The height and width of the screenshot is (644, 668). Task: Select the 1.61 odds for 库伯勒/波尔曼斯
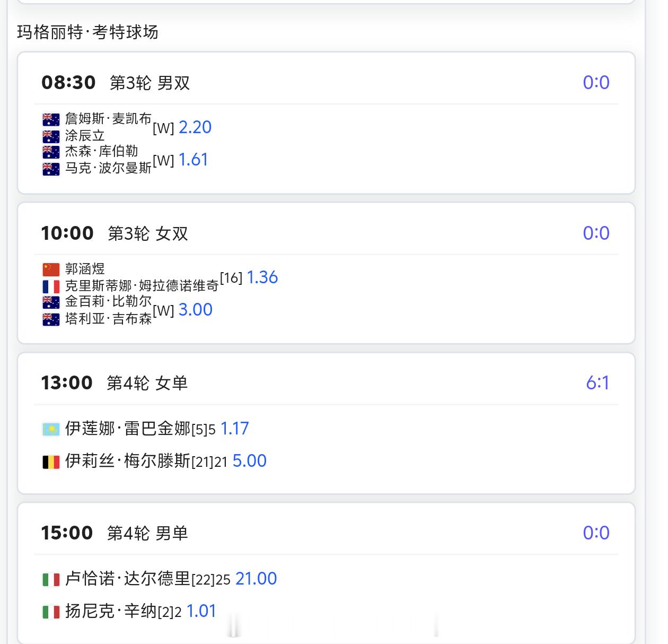coord(194,159)
